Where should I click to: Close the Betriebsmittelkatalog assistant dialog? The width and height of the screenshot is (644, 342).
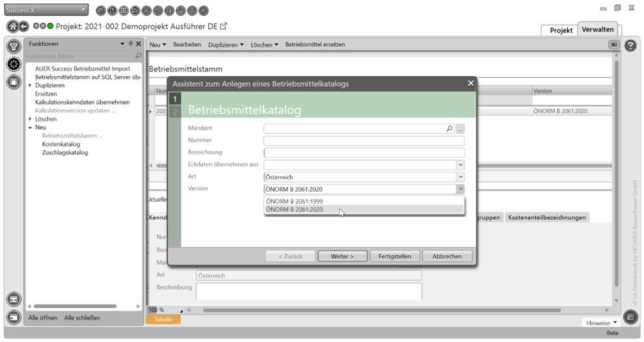tap(471, 83)
